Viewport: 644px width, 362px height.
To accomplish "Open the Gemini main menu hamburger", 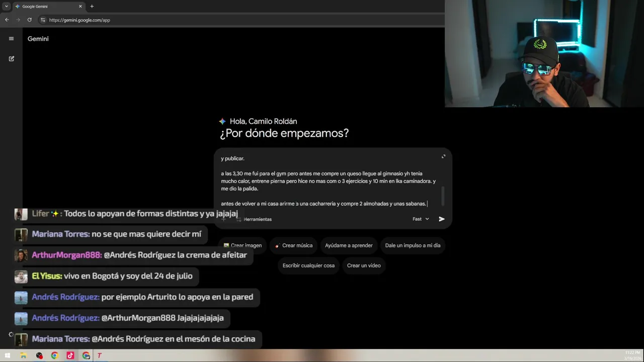I will (11, 39).
